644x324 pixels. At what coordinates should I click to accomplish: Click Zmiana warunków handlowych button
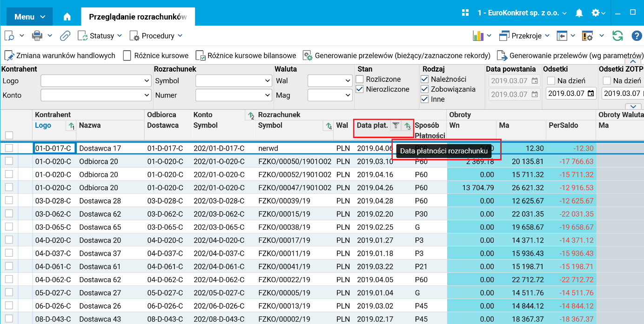pos(60,56)
